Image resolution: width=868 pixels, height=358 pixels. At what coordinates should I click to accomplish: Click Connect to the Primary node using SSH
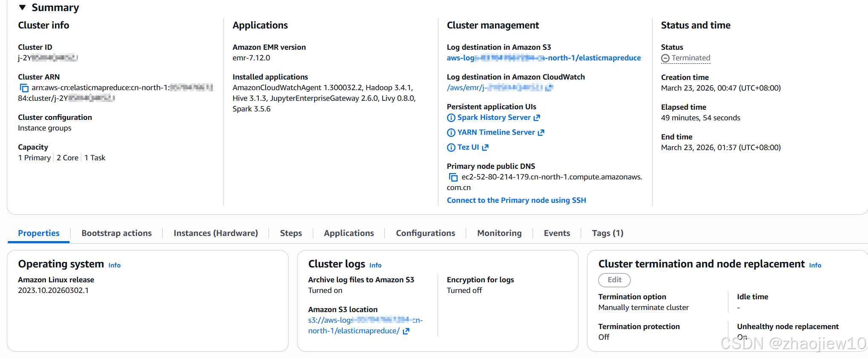(516, 200)
